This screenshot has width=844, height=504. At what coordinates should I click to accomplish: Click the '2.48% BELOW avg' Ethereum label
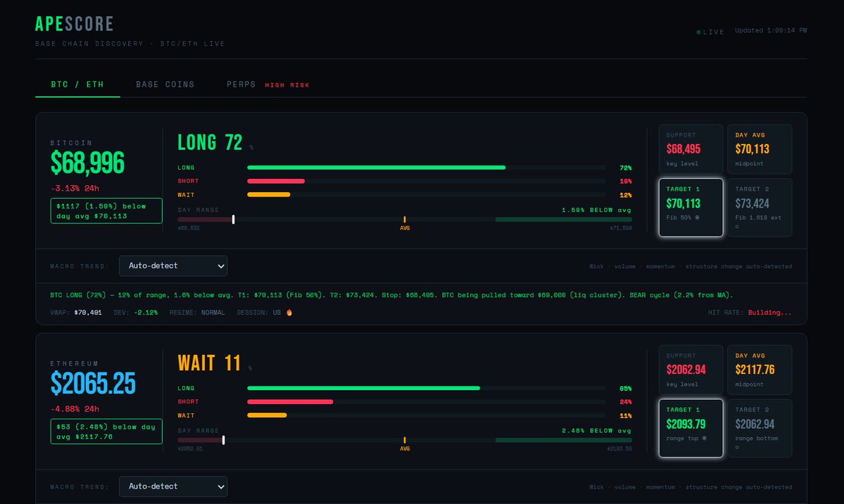coord(596,431)
